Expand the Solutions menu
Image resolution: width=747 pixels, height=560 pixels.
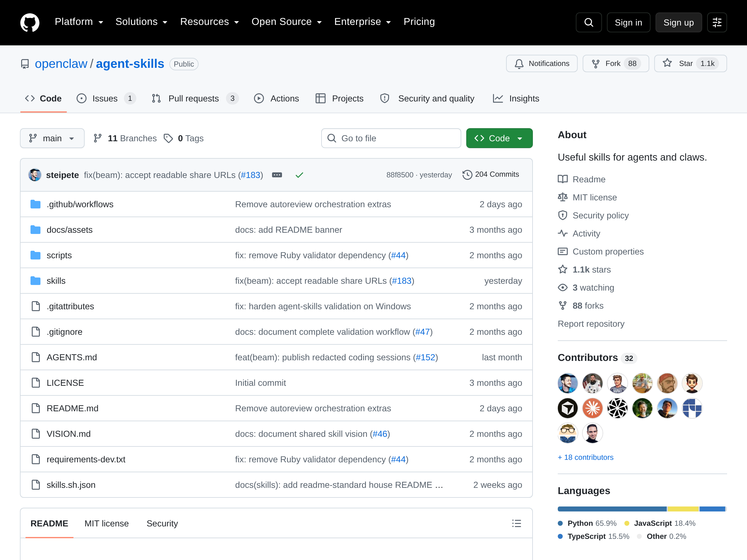pos(142,21)
